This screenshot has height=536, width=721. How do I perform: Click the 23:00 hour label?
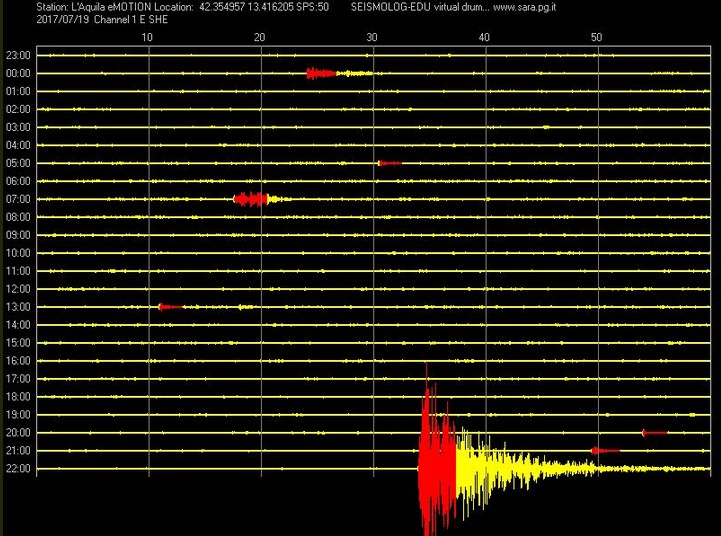[18, 56]
